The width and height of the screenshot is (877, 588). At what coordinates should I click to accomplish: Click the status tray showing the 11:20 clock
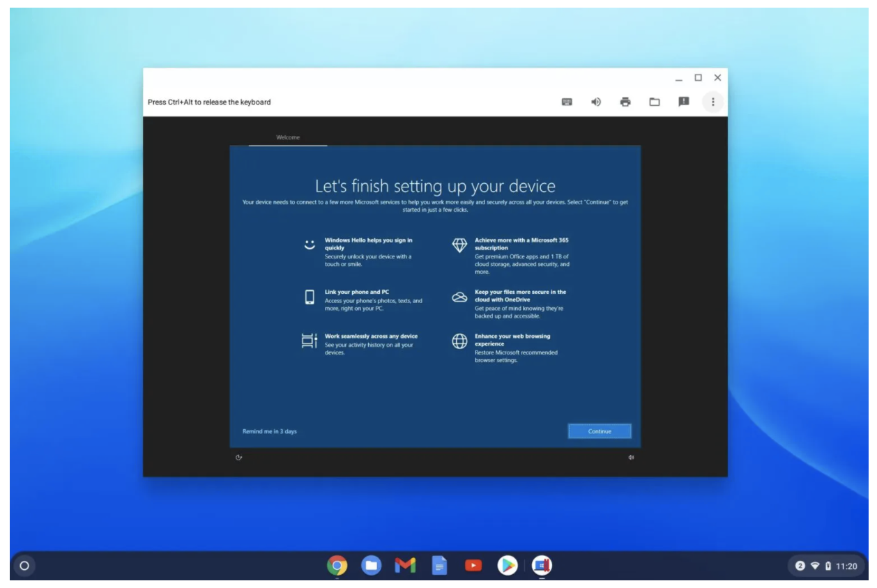click(826, 565)
